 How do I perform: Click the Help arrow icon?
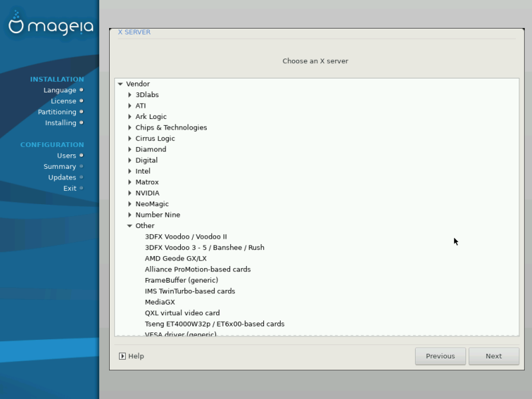click(x=122, y=356)
